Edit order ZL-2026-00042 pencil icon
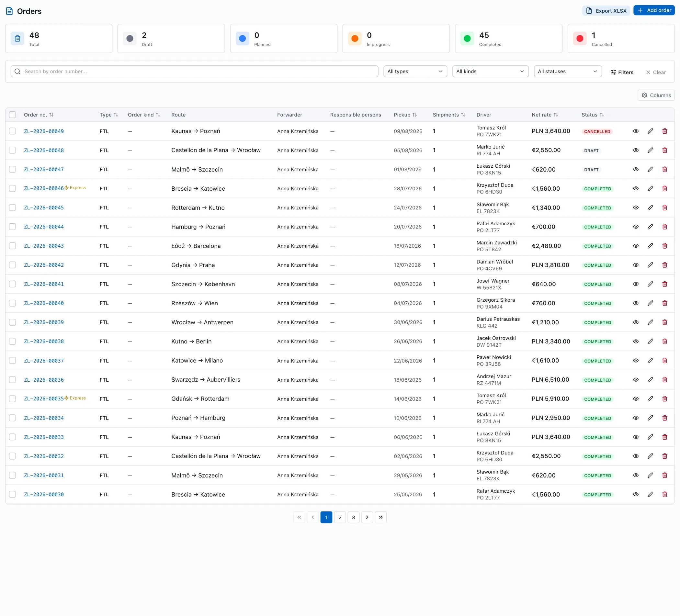The image size is (680, 616). point(650,265)
